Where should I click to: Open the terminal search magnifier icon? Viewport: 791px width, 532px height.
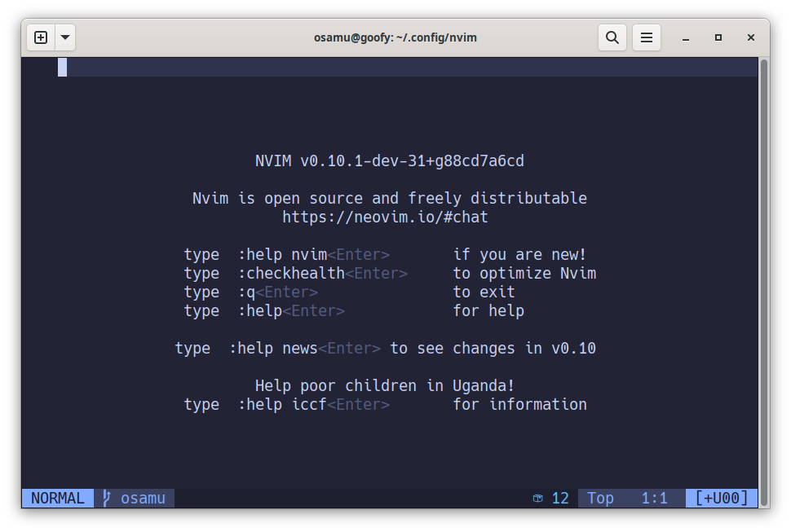click(612, 37)
